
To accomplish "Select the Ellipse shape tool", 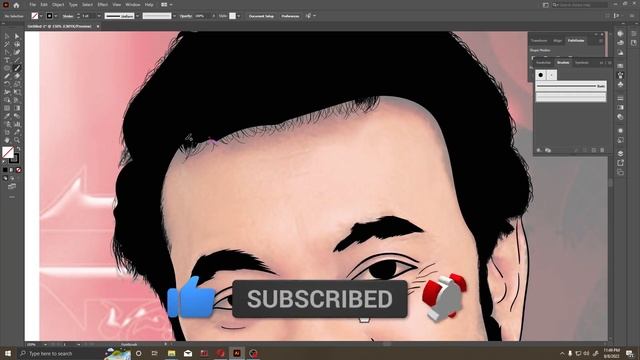I will click(x=7, y=68).
